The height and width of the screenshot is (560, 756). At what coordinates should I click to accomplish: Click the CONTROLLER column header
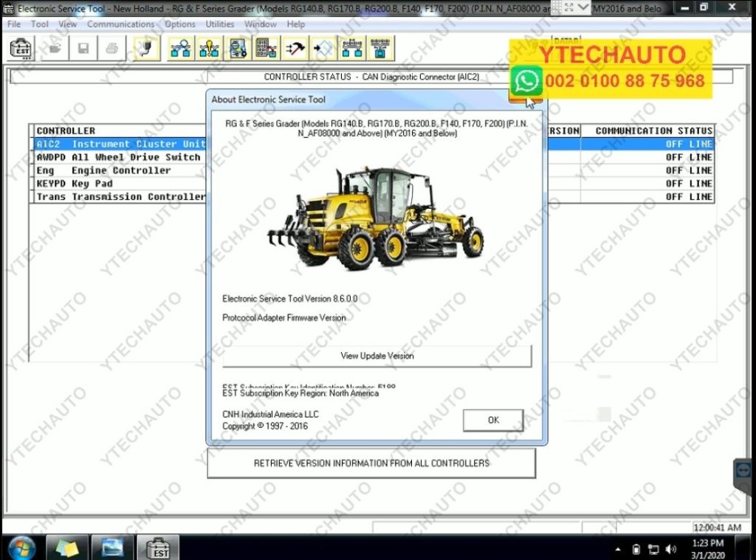(x=66, y=131)
